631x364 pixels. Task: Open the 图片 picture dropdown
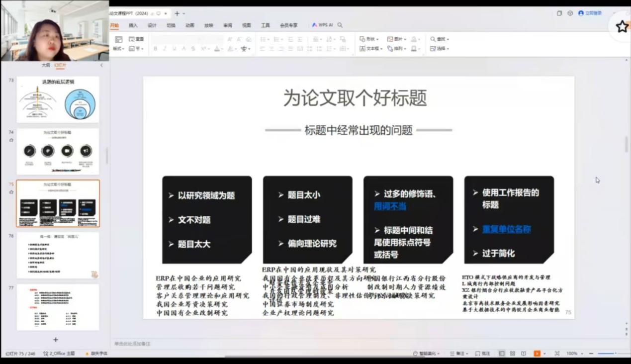[x=397, y=39]
